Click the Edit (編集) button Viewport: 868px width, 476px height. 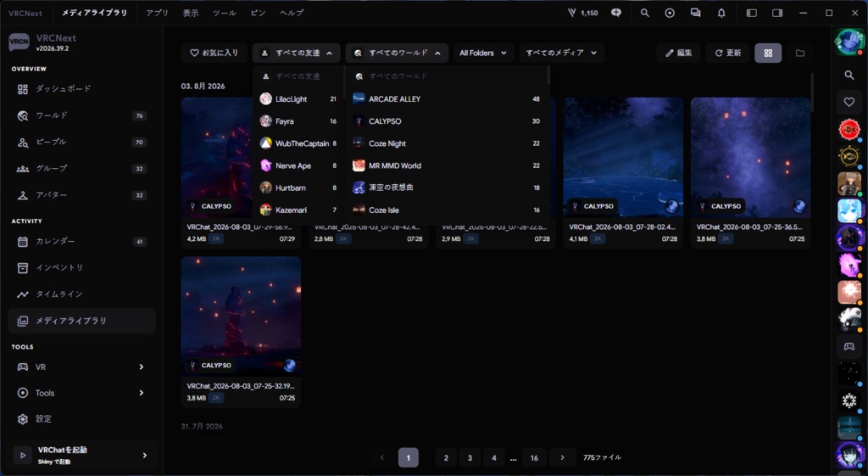point(679,53)
